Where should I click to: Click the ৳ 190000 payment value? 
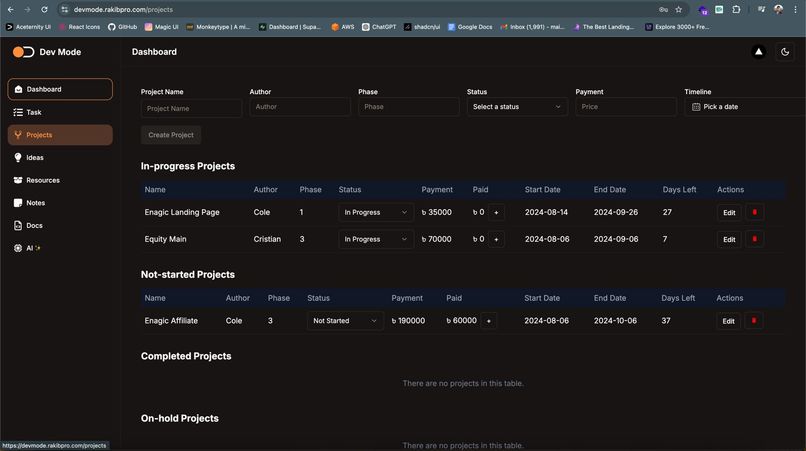(408, 321)
